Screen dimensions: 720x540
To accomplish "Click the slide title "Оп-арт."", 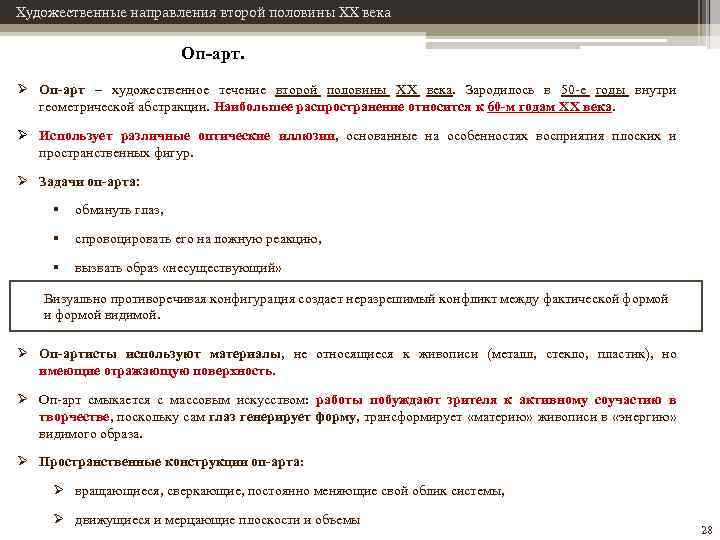I will (x=213, y=54).
